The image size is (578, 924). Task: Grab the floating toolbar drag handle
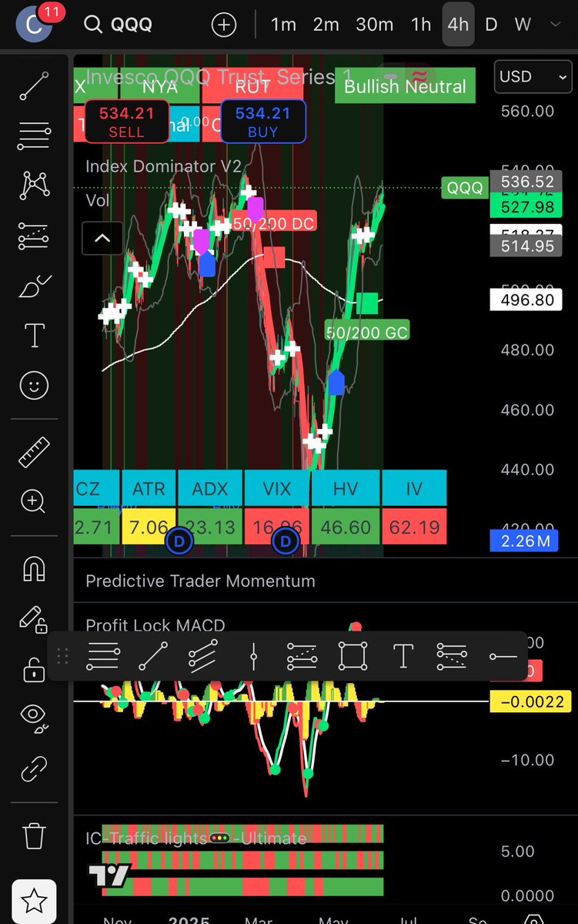click(63, 657)
